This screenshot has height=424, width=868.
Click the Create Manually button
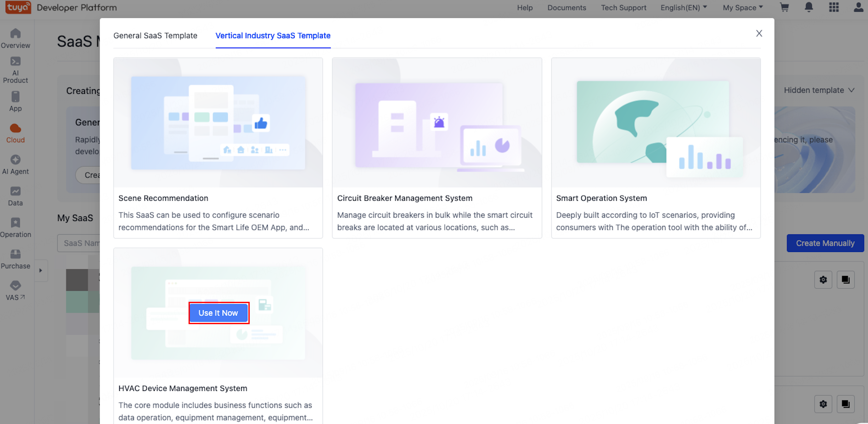coord(825,243)
